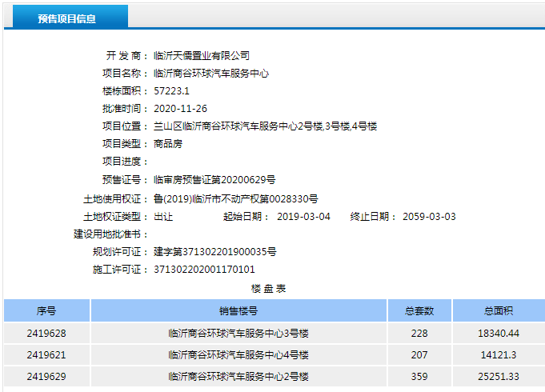Select presale permit 临审房预售证第20200629号
This screenshot has height=392, width=545.
point(214,180)
